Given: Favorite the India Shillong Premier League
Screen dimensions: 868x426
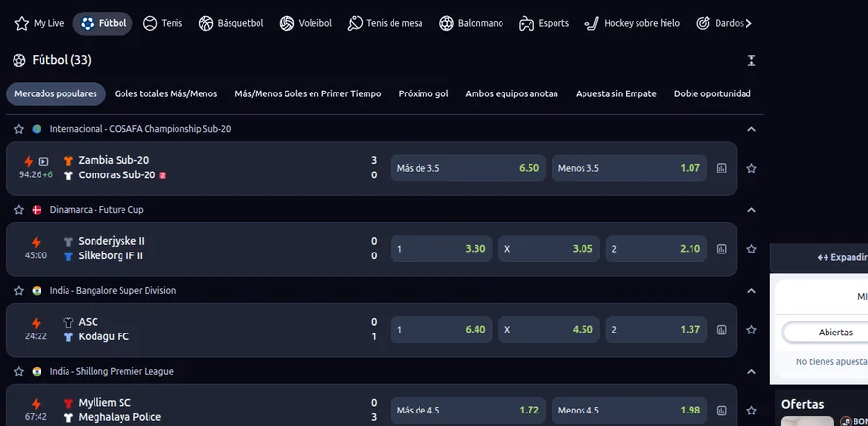Looking at the screenshot, I should [19, 371].
